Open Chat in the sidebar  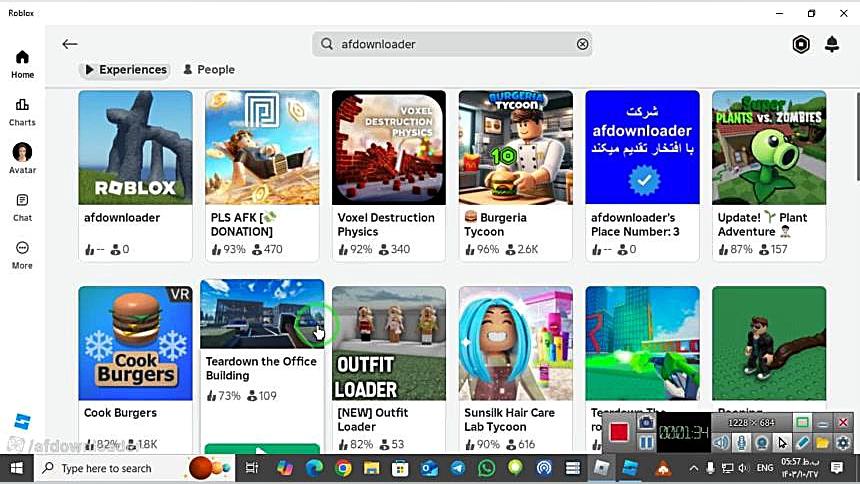click(x=22, y=207)
